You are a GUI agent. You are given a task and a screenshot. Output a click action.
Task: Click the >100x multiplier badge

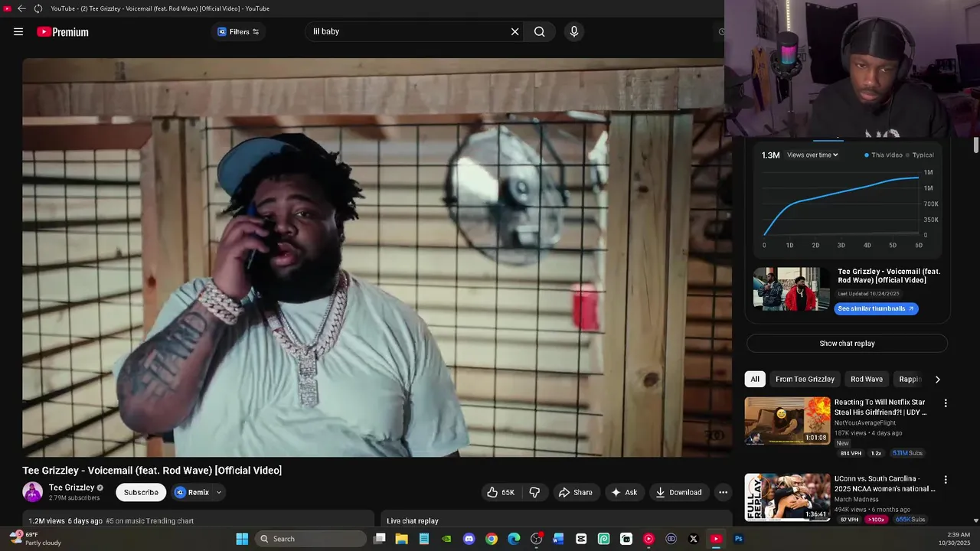tap(876, 520)
